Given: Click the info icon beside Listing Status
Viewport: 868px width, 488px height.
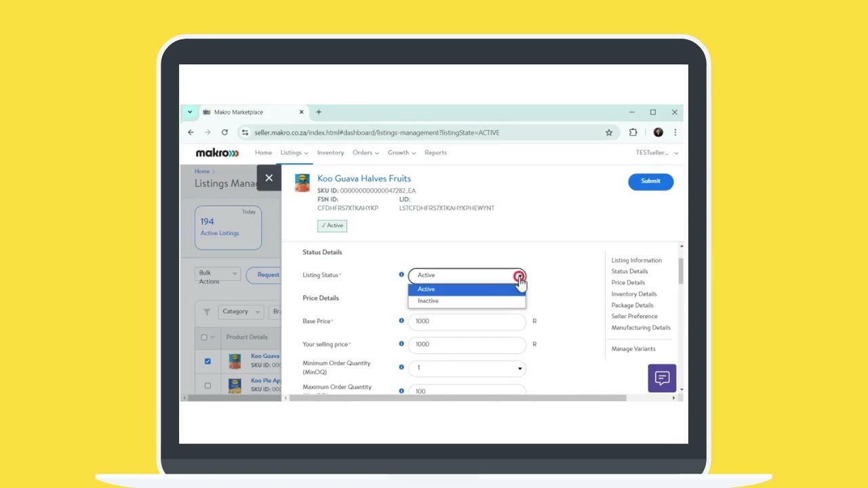Looking at the screenshot, I should point(401,274).
